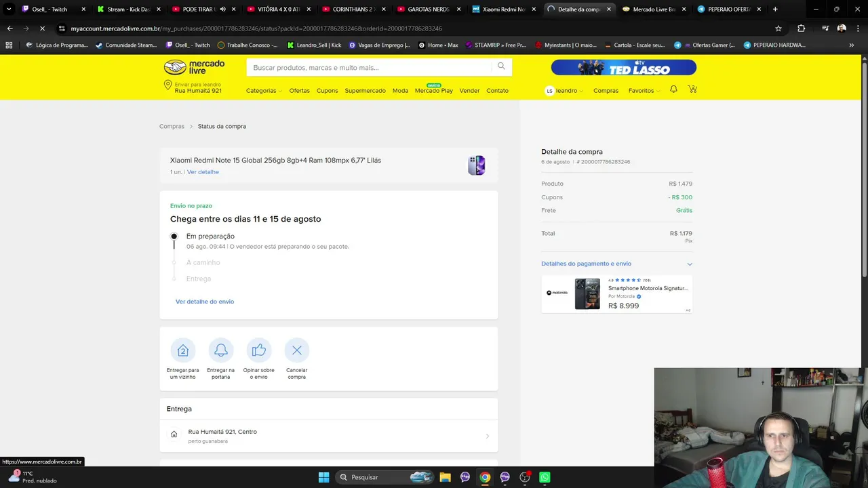
Task: Open the tab search dropdown arrow
Action: click(x=9, y=9)
